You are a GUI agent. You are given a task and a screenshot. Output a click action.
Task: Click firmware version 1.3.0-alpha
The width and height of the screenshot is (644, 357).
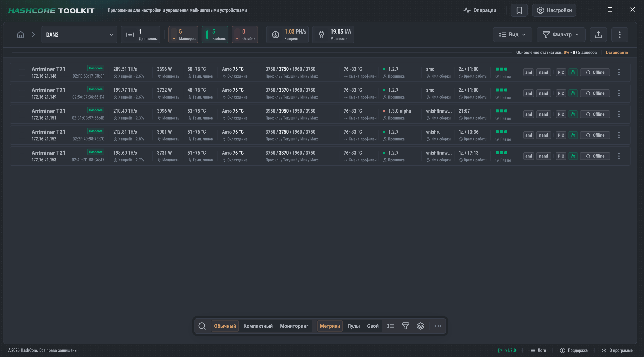(x=400, y=111)
